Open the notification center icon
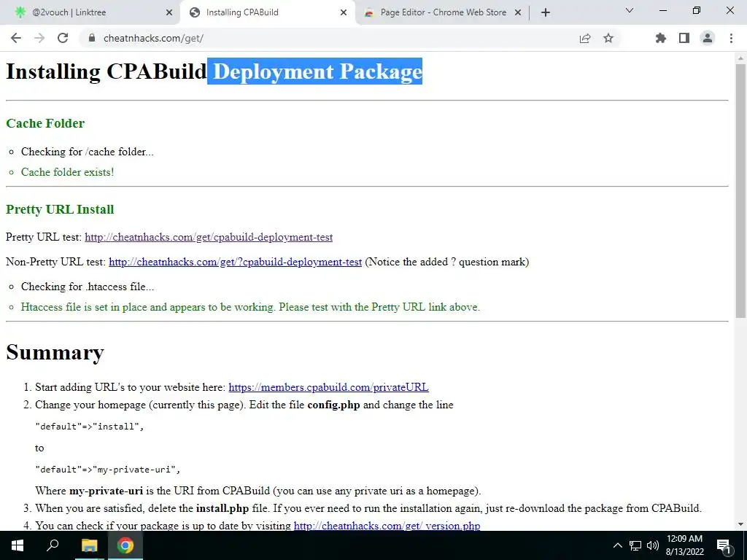This screenshot has width=747, height=560. click(x=724, y=545)
